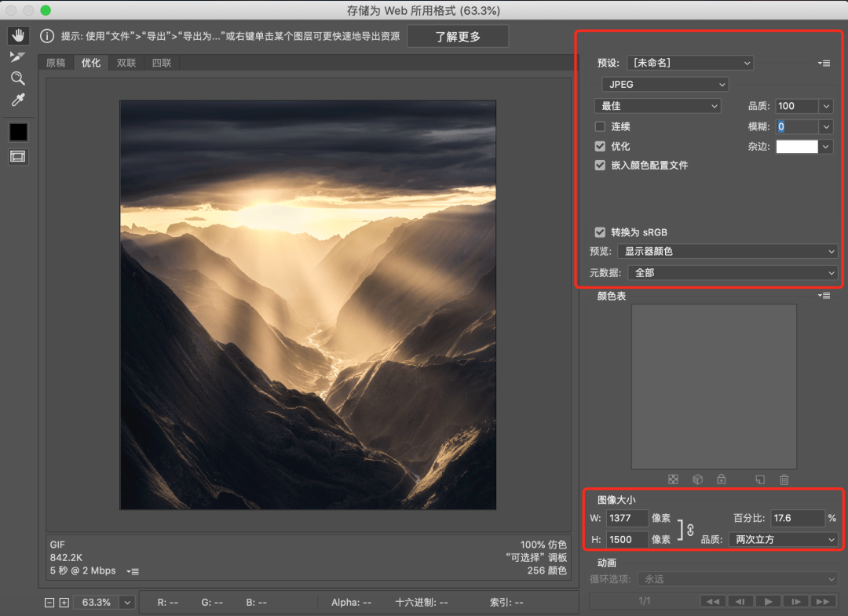Click the map to transparent icon
The image size is (848, 616).
[x=674, y=479]
